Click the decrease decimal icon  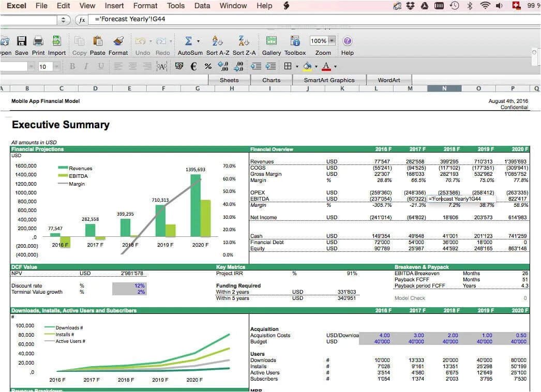click(x=238, y=66)
